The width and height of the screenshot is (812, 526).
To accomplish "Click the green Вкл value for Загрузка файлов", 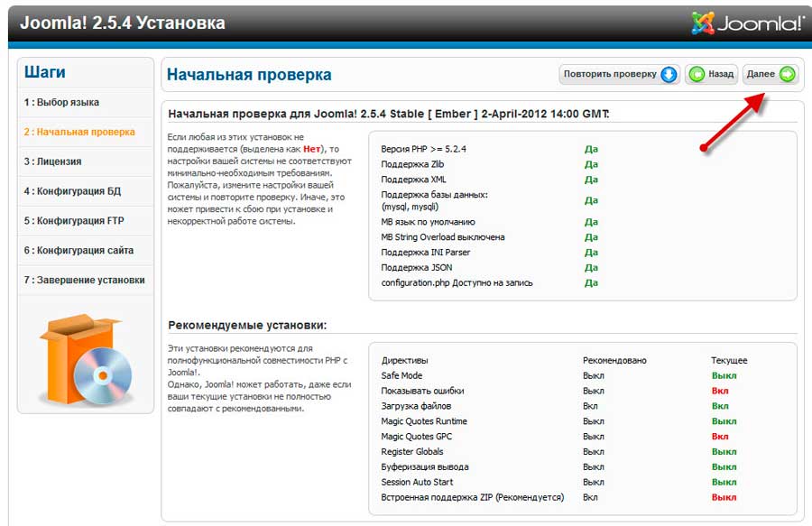I will (720, 406).
